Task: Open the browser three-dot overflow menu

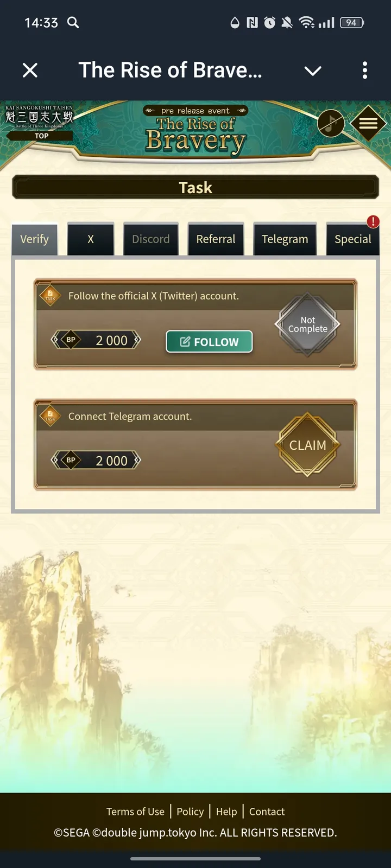Action: (x=365, y=70)
